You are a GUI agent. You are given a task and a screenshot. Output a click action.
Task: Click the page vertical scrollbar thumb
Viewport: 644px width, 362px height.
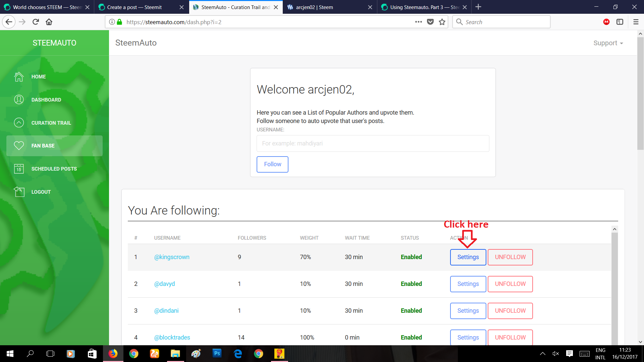(640, 94)
